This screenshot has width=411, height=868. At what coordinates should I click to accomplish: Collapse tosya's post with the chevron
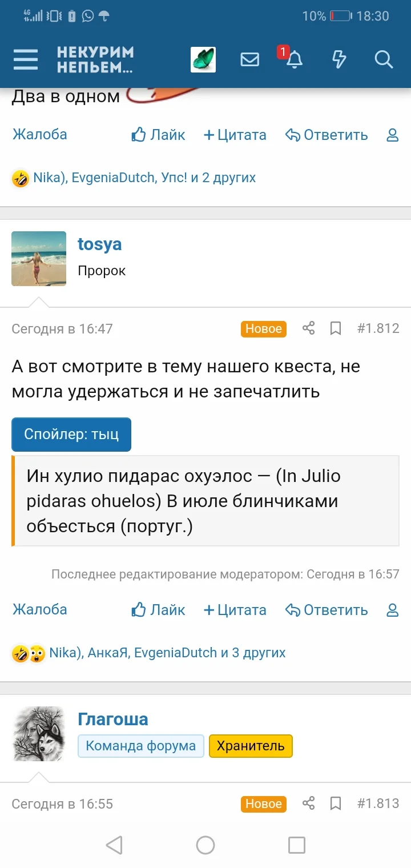point(39,300)
